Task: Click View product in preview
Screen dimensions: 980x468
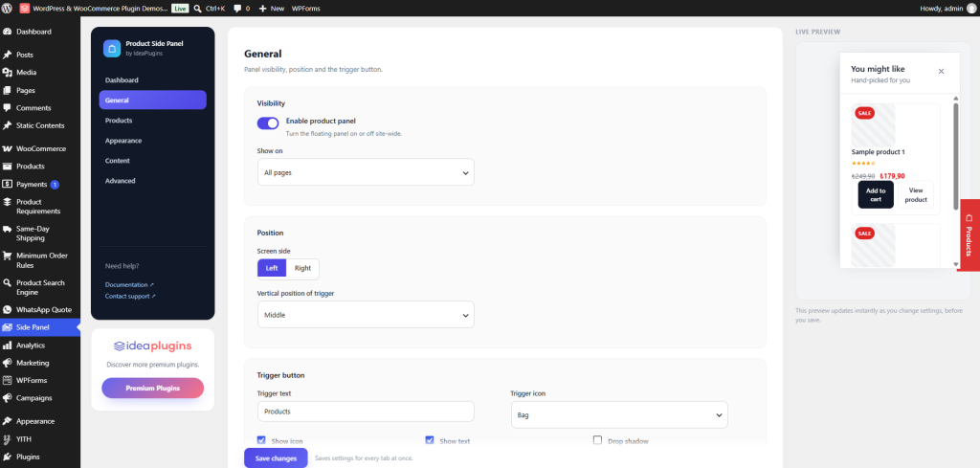Action: point(916,194)
